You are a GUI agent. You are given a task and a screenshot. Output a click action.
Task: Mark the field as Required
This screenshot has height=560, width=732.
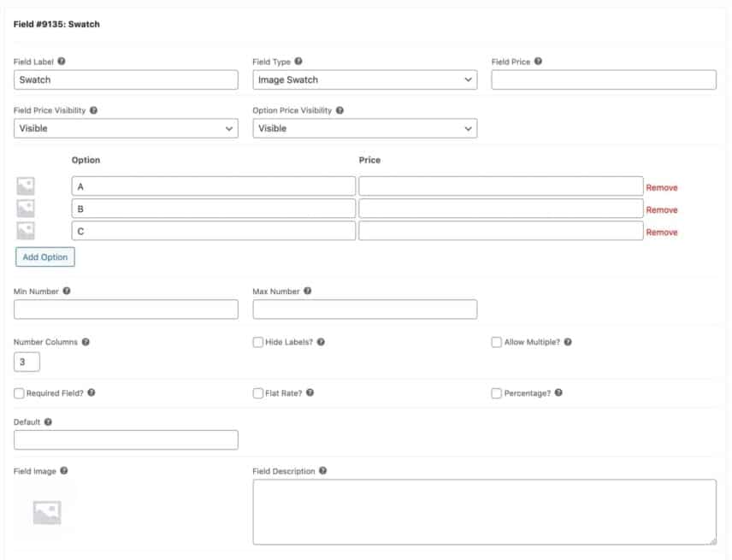pyautogui.click(x=16, y=392)
